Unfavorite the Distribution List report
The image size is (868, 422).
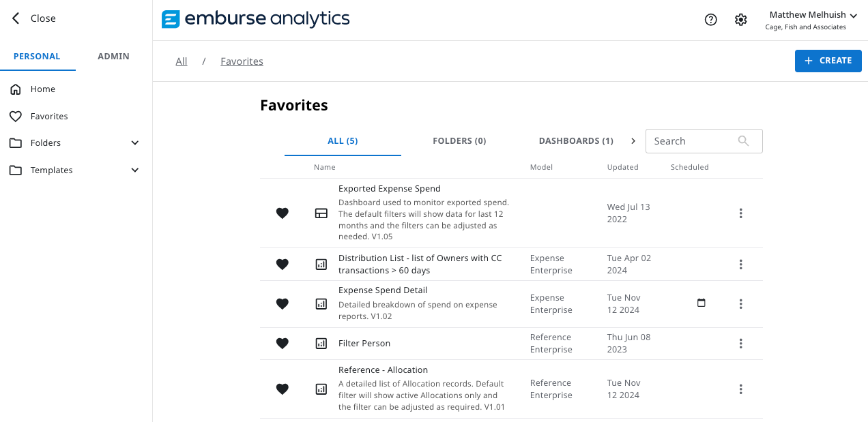coord(282,264)
